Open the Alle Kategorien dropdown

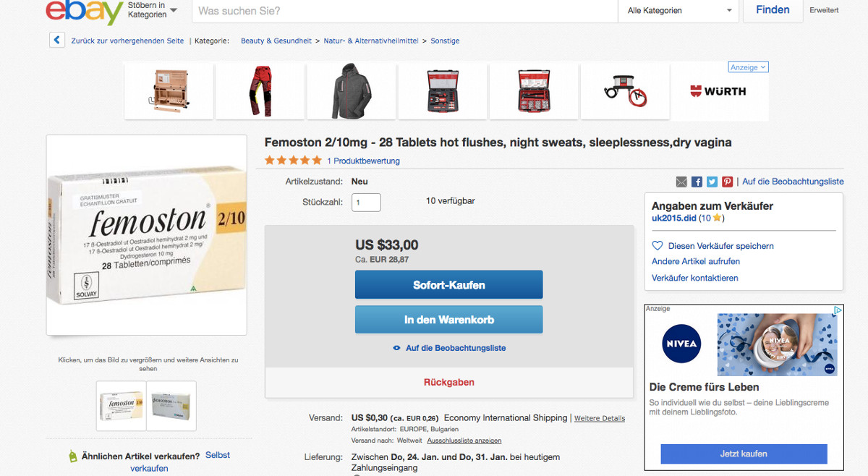(x=679, y=11)
